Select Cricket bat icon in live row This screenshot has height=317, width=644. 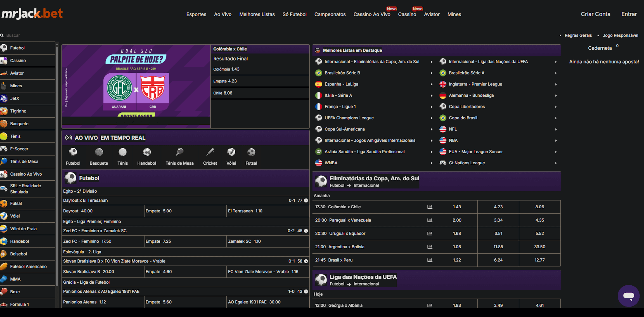coord(210,152)
